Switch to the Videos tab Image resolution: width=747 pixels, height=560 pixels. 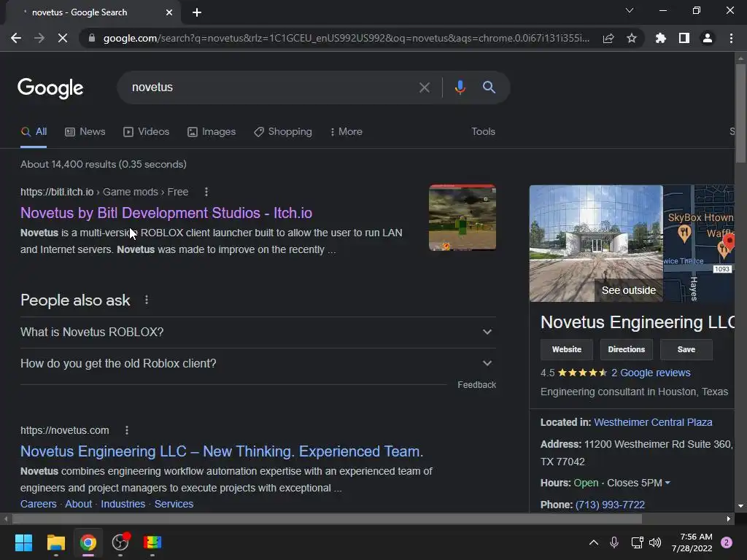click(x=146, y=132)
